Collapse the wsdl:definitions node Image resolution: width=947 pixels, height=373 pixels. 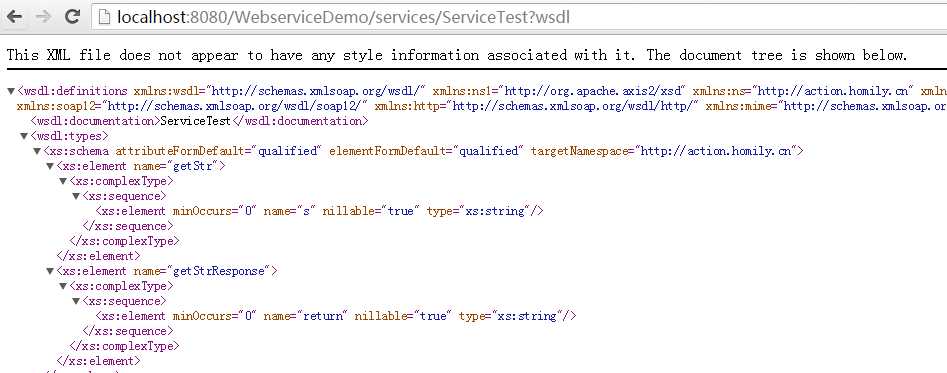coord(11,91)
